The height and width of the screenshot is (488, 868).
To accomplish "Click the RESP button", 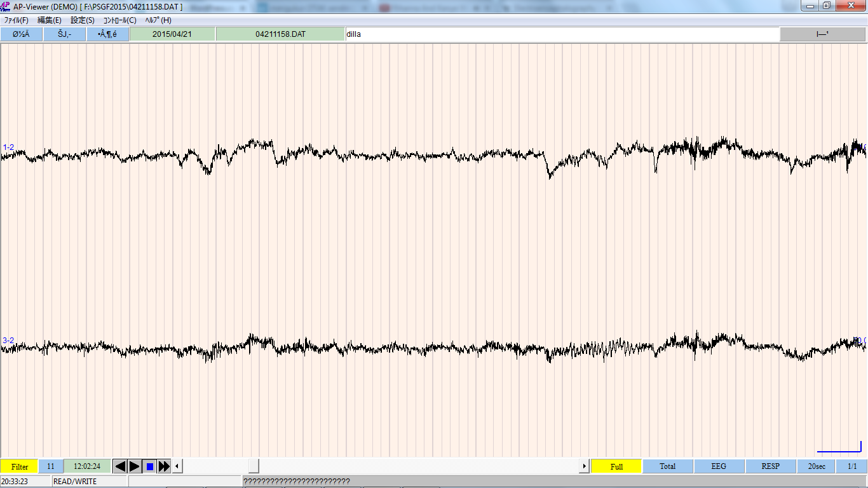I will [770, 466].
